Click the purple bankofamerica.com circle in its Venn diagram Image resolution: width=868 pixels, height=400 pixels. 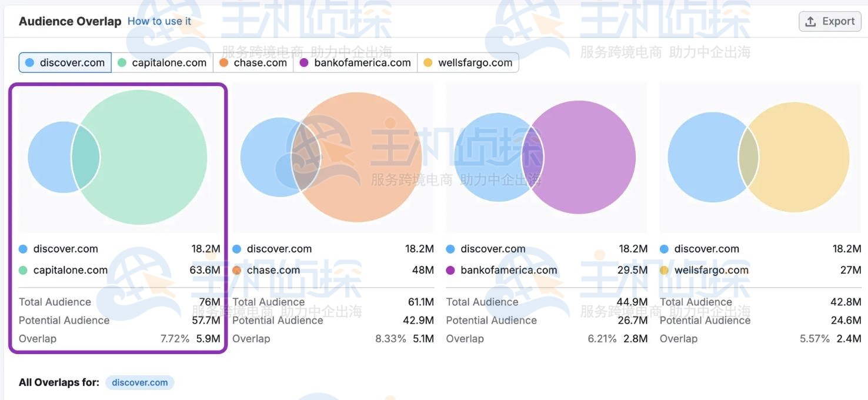point(588,156)
